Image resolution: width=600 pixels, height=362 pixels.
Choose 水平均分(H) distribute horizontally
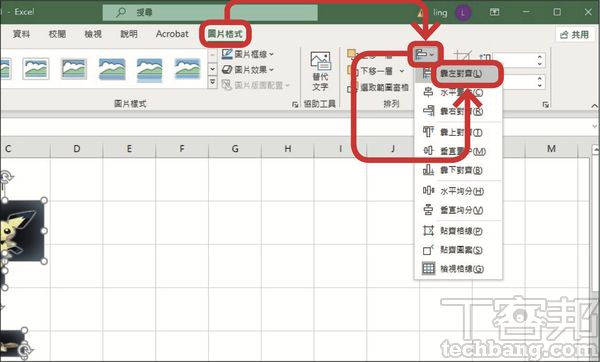(458, 191)
